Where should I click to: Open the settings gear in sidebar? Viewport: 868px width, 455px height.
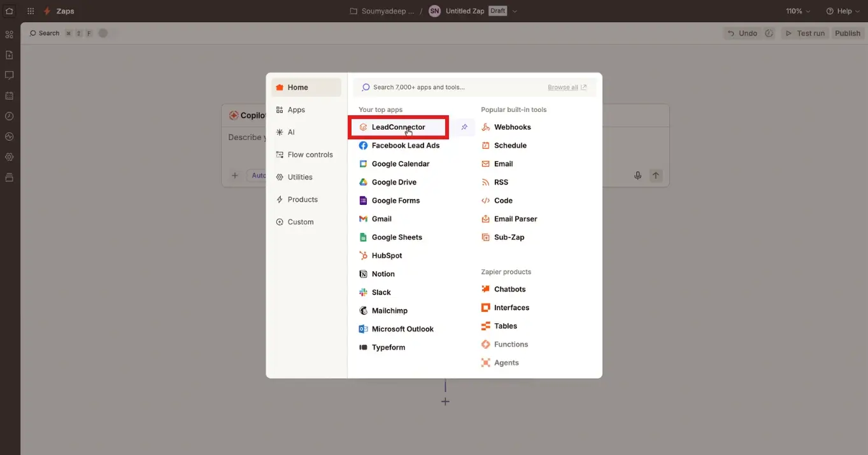(9, 157)
